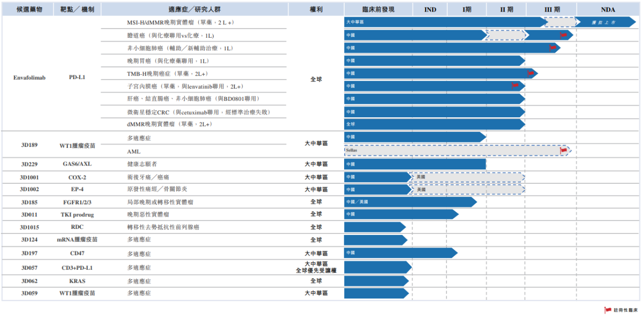Viewport: 644px width, 316px height.
Task: Click the grey Sellas progress bar
Action: coord(457,150)
